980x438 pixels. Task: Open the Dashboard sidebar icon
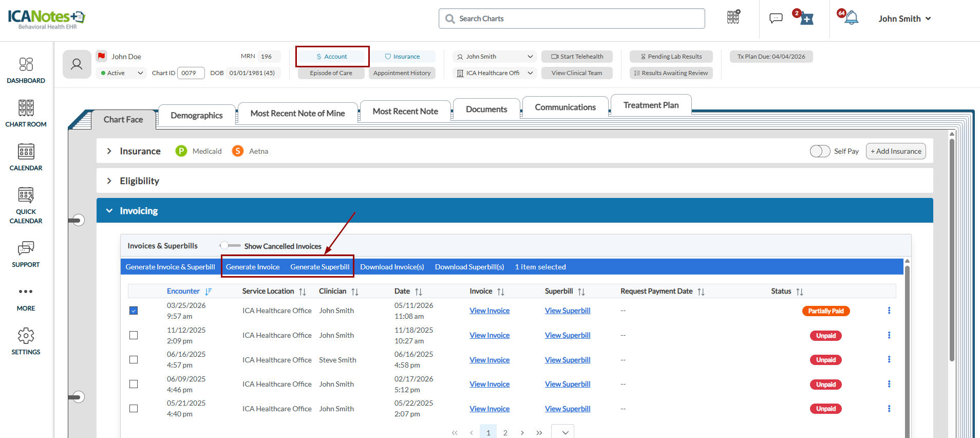pos(26,64)
